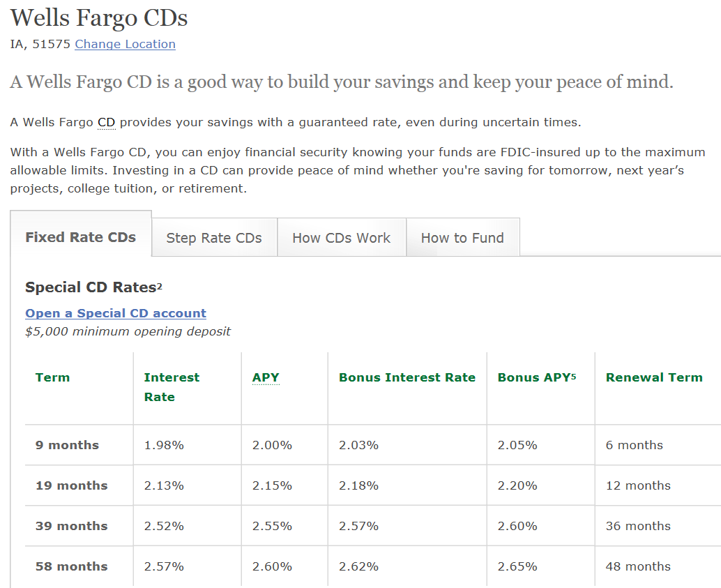This screenshot has height=588, width=721.
Task: Select the 19 months term row label
Action: coord(72,486)
